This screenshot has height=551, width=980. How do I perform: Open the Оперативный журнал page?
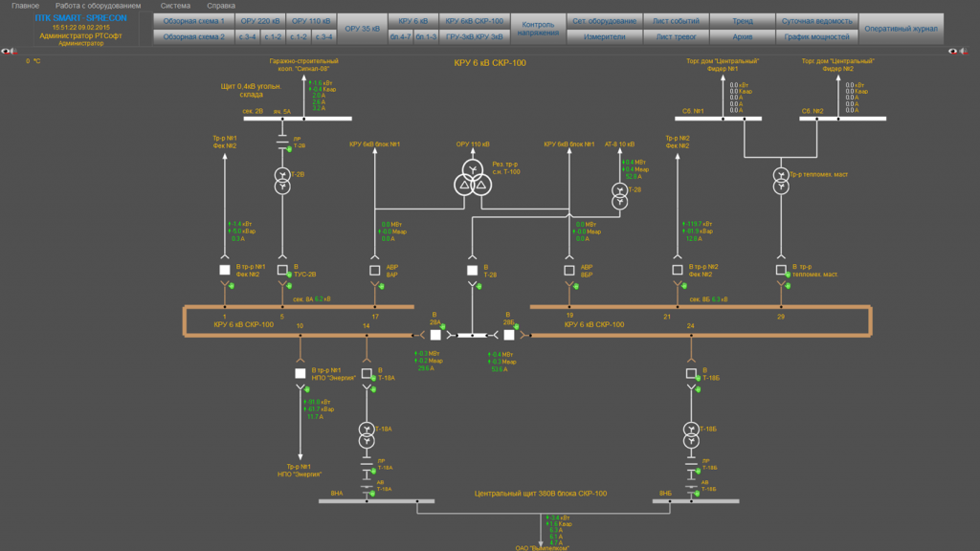[901, 29]
